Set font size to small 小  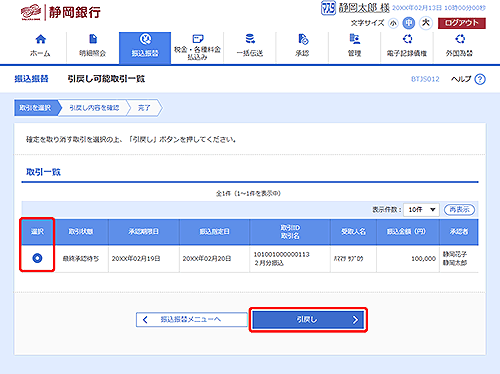(393, 23)
